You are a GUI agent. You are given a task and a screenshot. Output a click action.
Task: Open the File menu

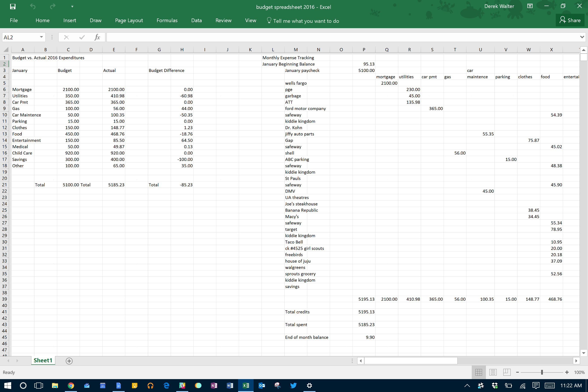click(14, 20)
